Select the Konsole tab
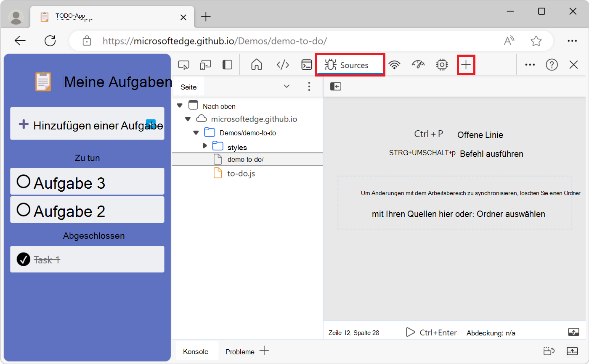Screen dimensions: 589x364 click(196, 351)
